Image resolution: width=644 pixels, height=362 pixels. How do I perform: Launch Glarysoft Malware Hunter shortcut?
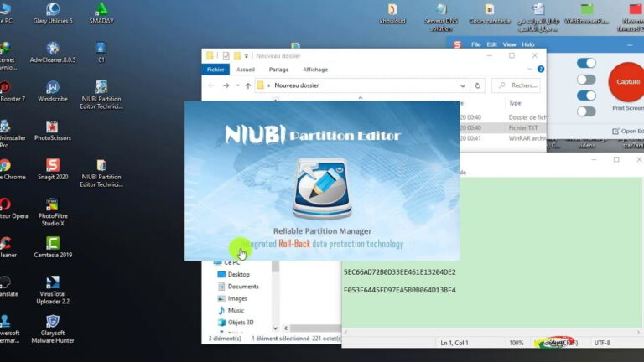(x=53, y=328)
